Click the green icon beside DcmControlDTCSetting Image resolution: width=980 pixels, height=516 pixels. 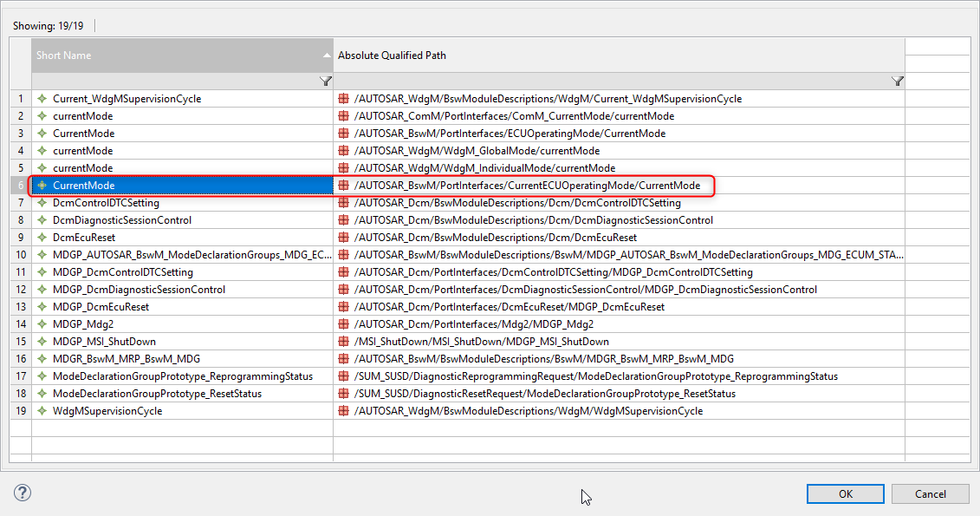(x=42, y=203)
